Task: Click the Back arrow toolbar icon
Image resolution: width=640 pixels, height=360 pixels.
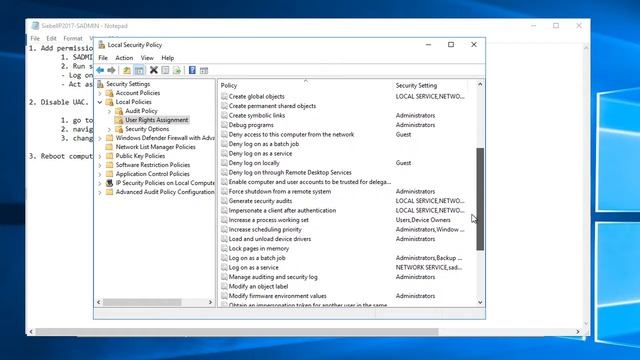Action: click(100, 70)
